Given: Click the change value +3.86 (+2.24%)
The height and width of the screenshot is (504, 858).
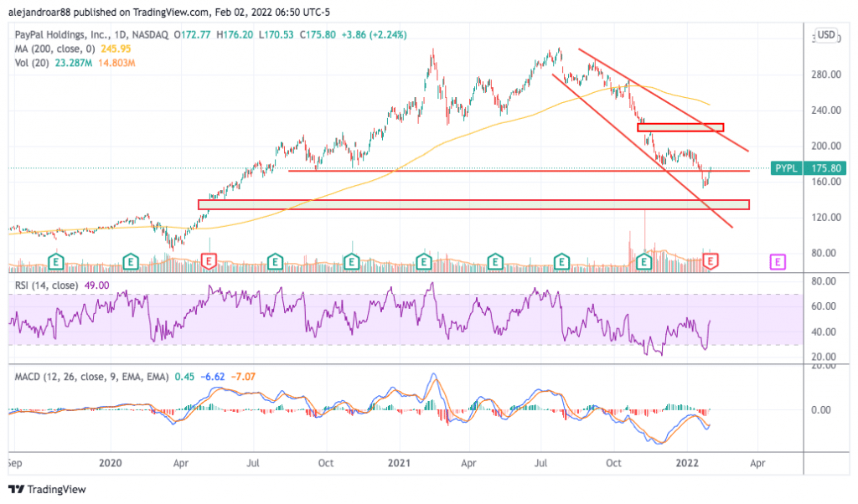Looking at the screenshot, I should pos(375,34).
